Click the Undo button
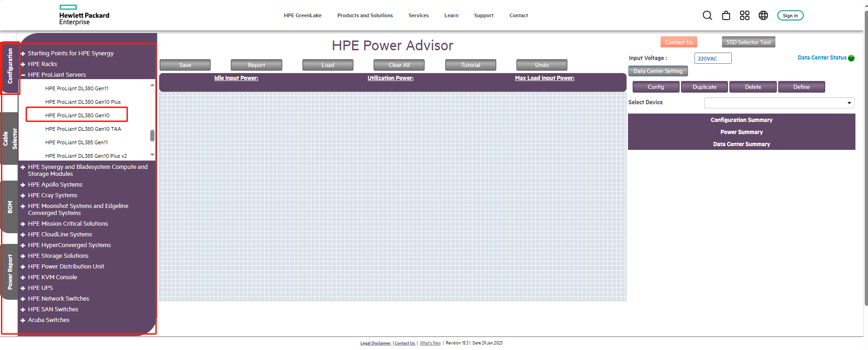Image resolution: width=868 pixels, height=350 pixels. (x=542, y=65)
